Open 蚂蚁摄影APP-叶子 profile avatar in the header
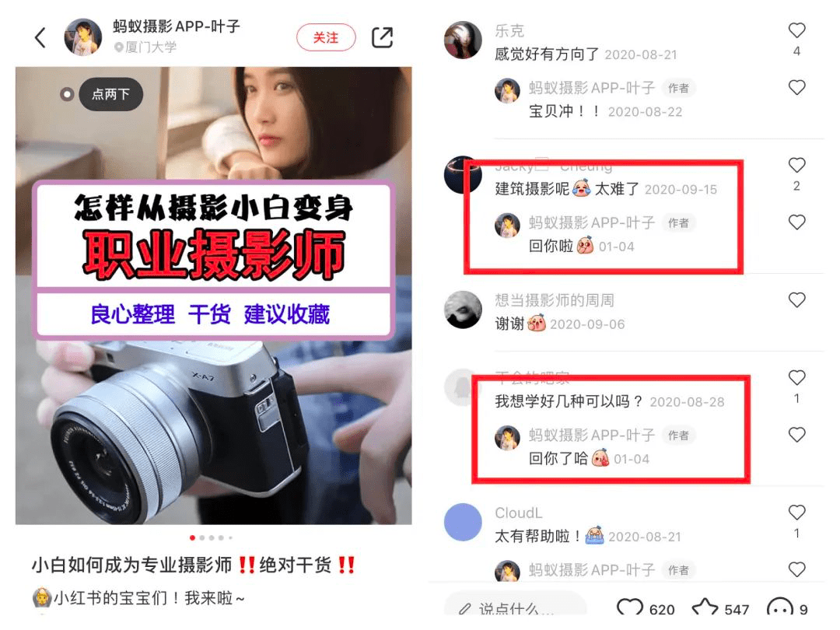The height and width of the screenshot is (630, 840). pyautogui.click(x=82, y=37)
